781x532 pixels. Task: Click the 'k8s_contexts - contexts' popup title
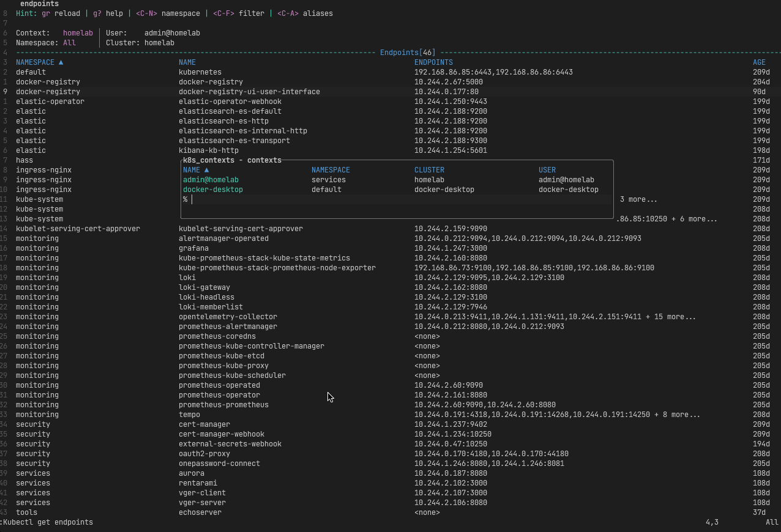[x=232, y=160]
